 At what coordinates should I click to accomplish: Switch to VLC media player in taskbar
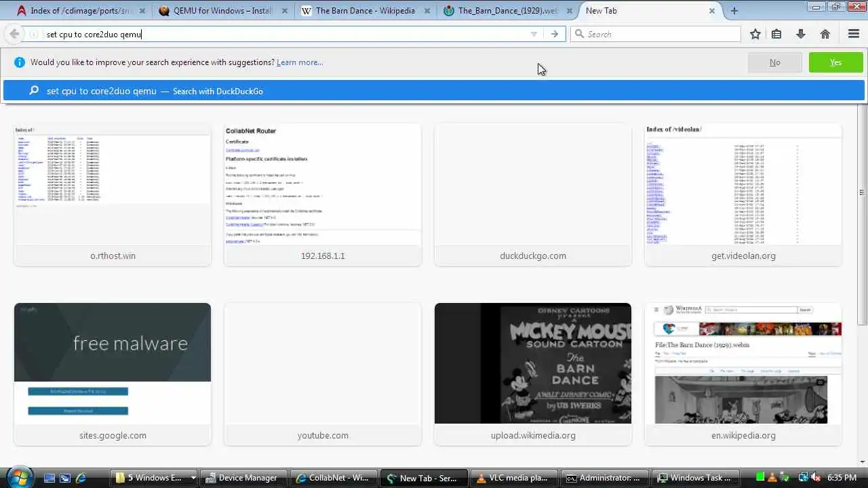pyautogui.click(x=513, y=478)
